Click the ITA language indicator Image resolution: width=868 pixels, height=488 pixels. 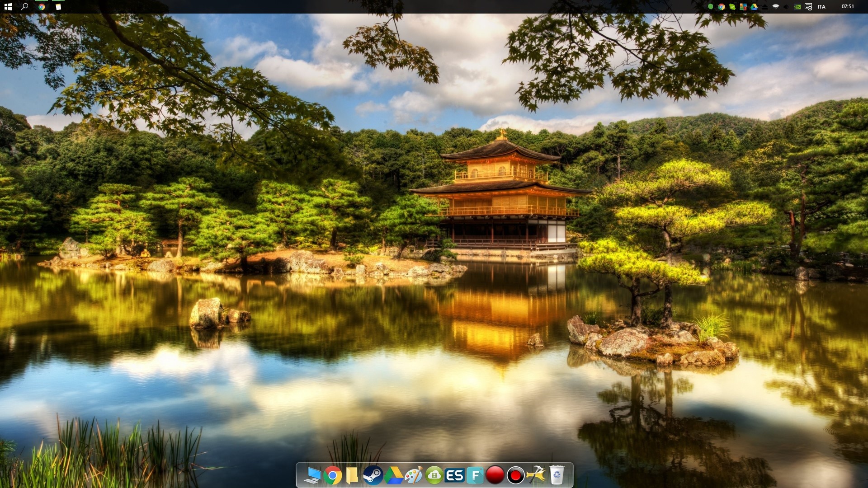(821, 7)
